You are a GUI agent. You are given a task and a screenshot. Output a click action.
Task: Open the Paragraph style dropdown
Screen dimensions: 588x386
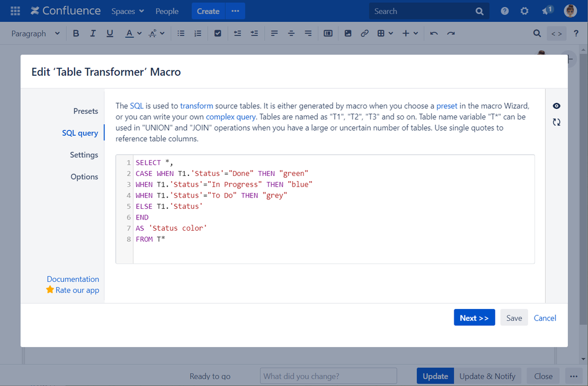pyautogui.click(x=35, y=34)
